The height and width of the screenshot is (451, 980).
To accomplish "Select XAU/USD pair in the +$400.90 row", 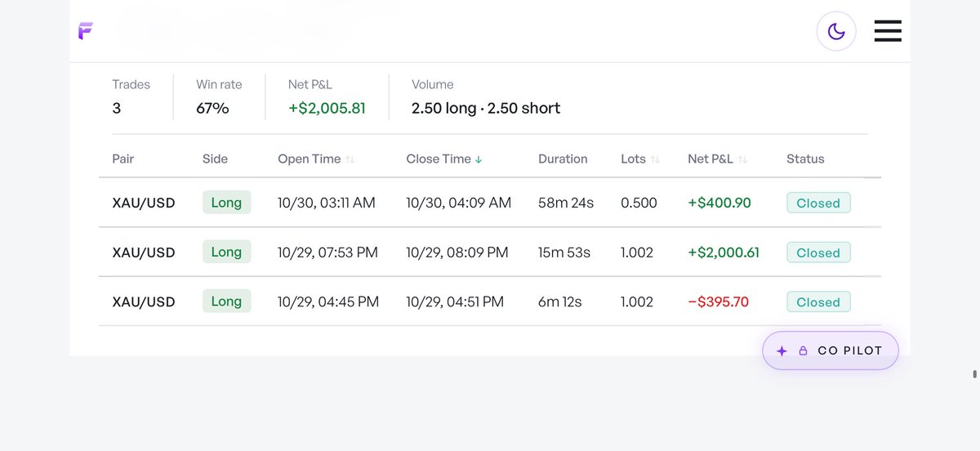I will coord(144,203).
